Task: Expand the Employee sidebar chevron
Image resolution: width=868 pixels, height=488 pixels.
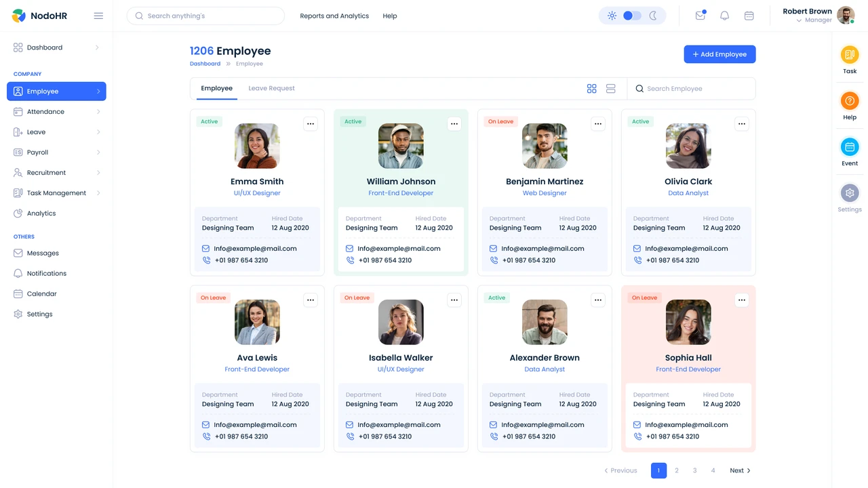Action: (x=98, y=91)
